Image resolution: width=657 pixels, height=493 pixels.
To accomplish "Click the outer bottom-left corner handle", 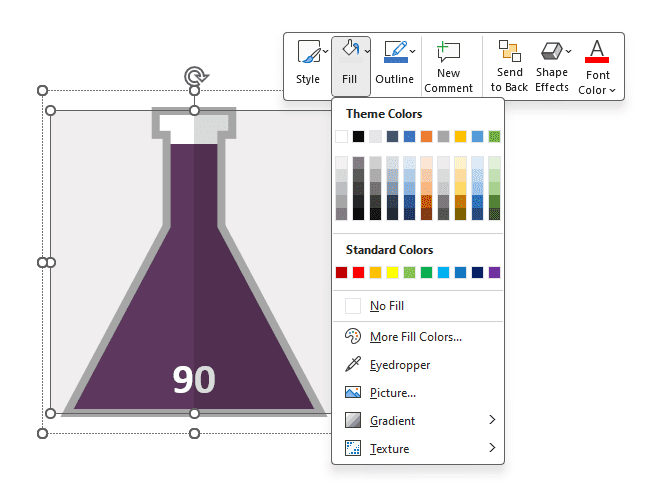I will point(42,434).
